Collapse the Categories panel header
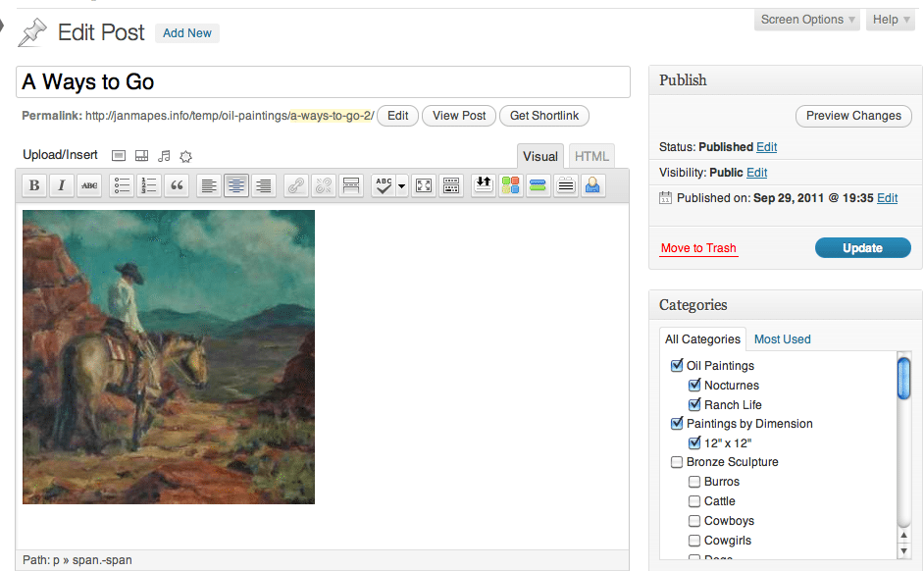 (x=786, y=305)
